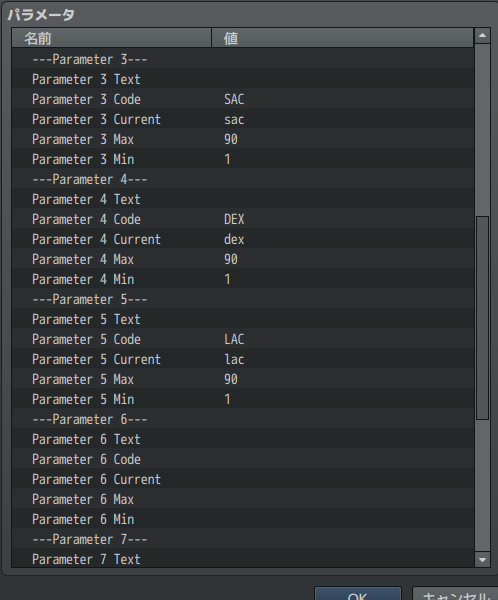
Task: Select the Parameter 4 Current row
Action: (243, 239)
